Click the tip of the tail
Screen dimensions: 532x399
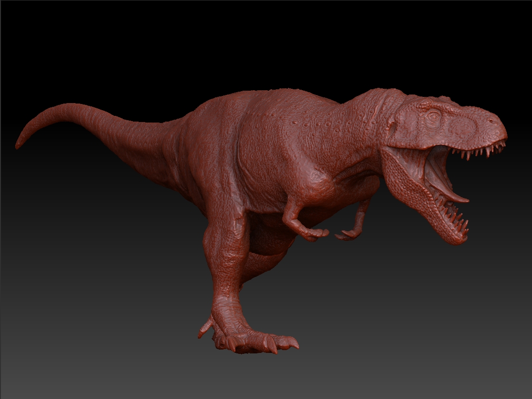[19, 142]
